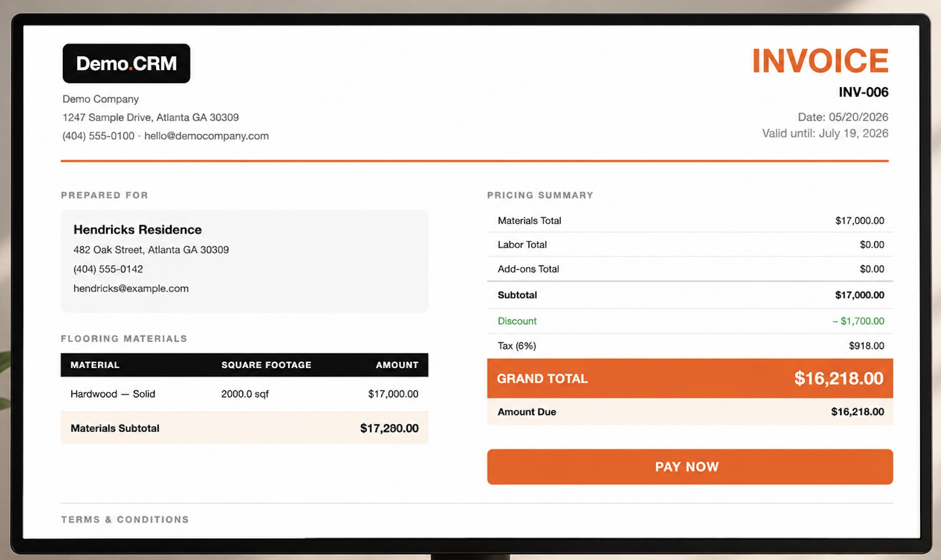The height and width of the screenshot is (560, 941).
Task: Click Hardwood row amount $17,000.00
Action: pyautogui.click(x=393, y=394)
